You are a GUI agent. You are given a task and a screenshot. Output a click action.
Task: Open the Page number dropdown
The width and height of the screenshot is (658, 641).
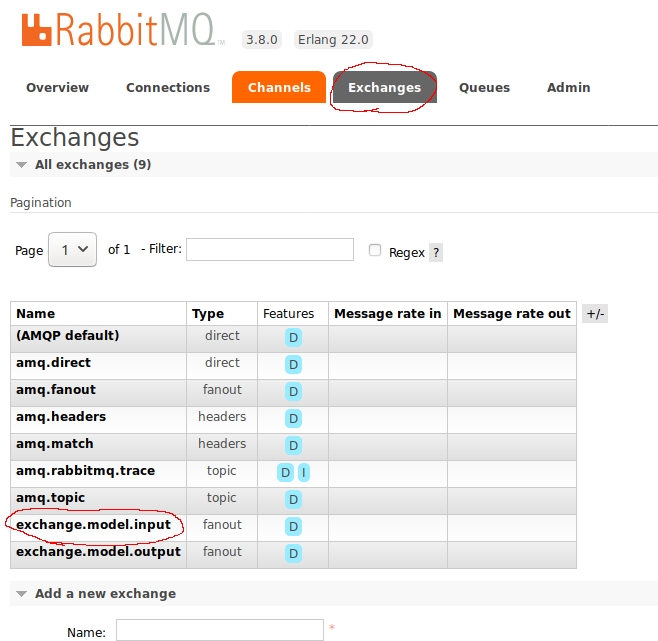tap(73, 250)
